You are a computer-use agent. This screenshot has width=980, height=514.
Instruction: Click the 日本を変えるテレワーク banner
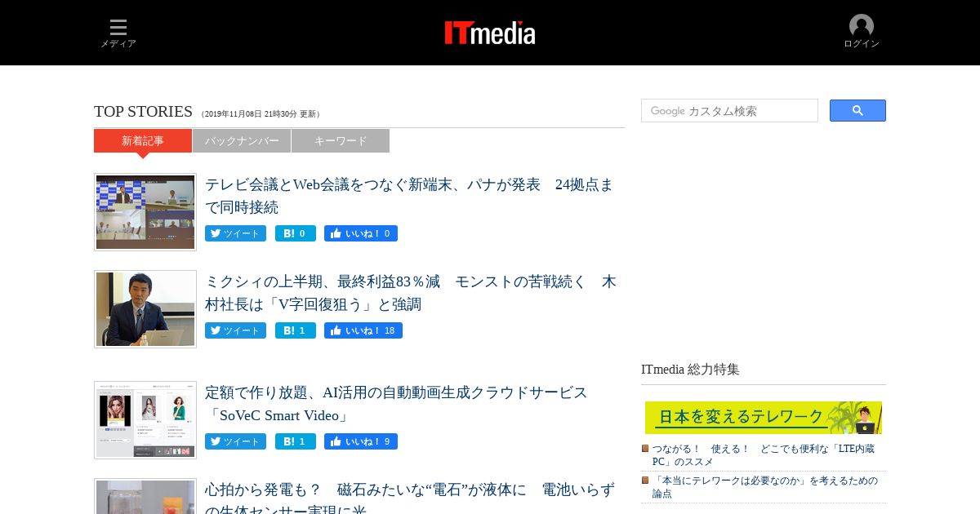[x=764, y=418]
